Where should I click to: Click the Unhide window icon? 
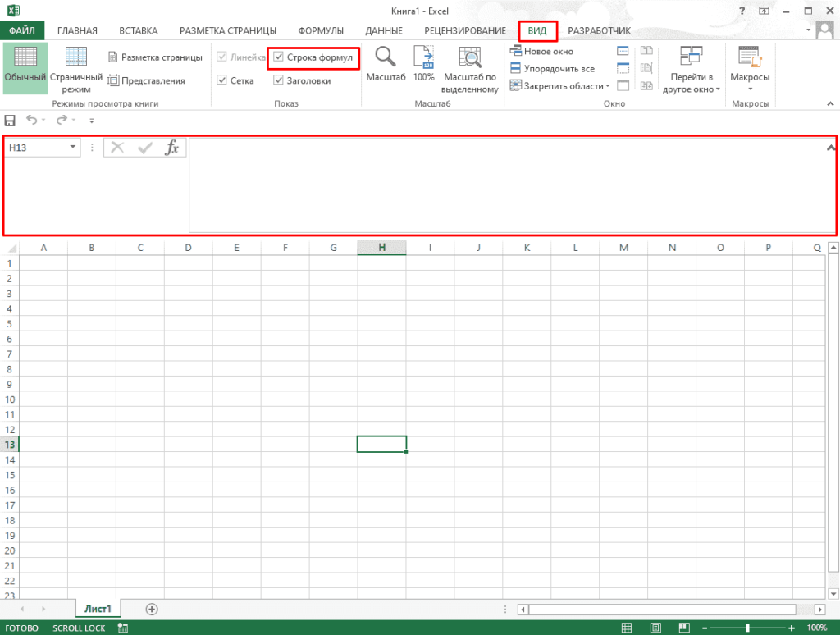[623, 86]
